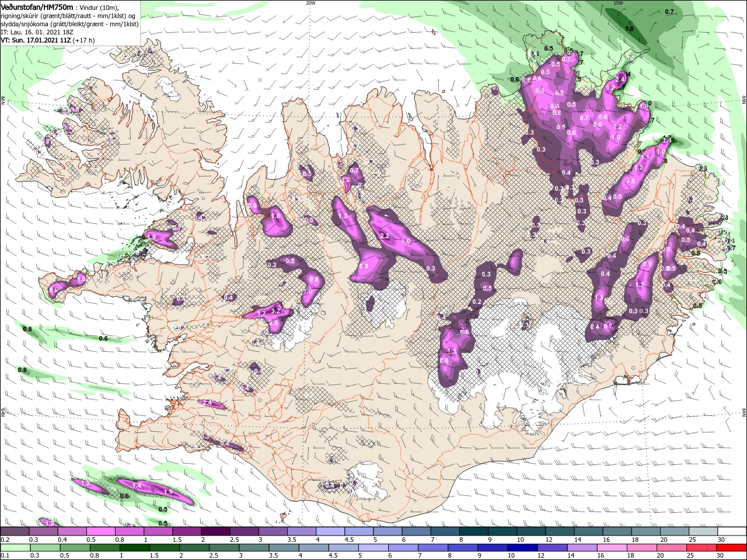Screen dimensions: 747x560
Task: Pick the upper-row swatch starting at 3
Action: coord(273,532)
